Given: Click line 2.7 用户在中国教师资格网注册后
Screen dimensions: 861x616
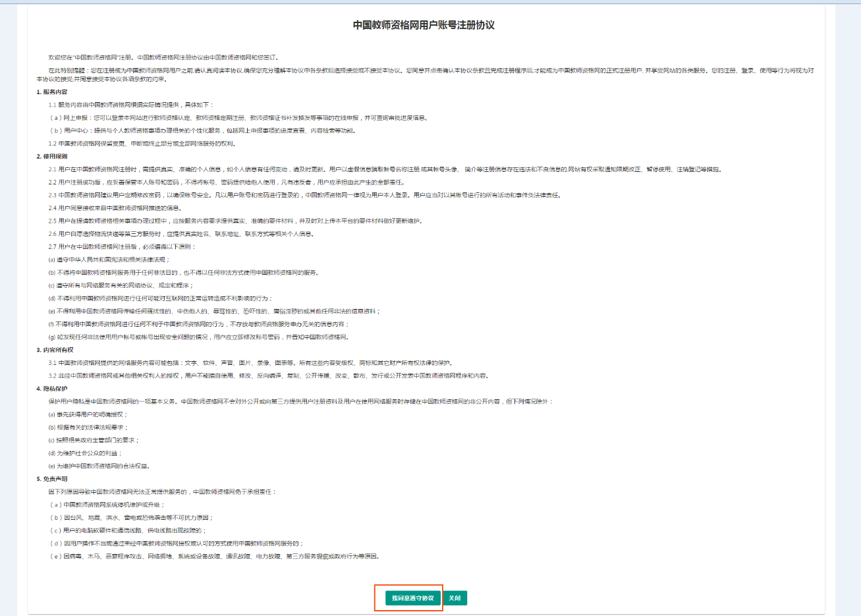Looking at the screenshot, I should [122, 246].
